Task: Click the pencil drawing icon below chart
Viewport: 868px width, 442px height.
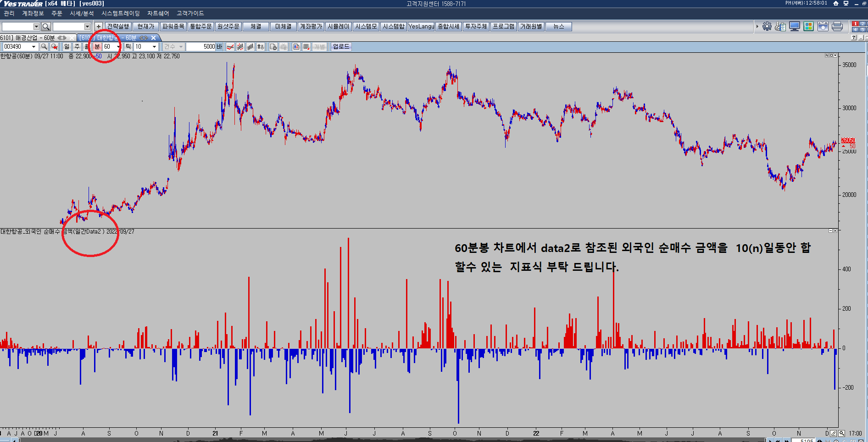Action: point(834,433)
